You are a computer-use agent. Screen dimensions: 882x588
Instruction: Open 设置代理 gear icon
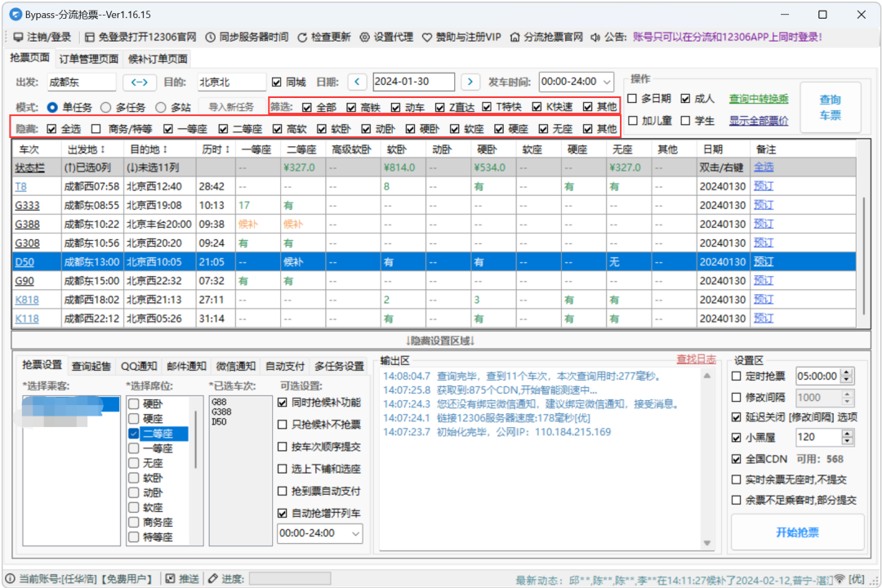(365, 37)
